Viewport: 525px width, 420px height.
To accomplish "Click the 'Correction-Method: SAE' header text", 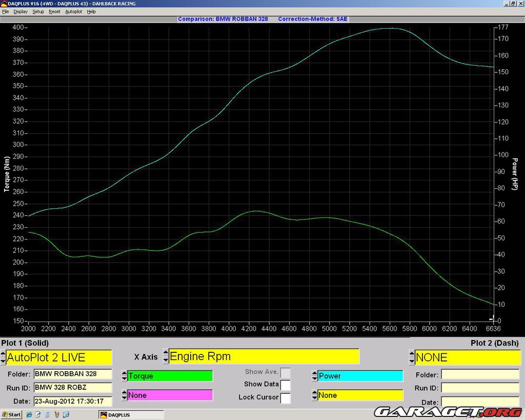I will [313, 19].
